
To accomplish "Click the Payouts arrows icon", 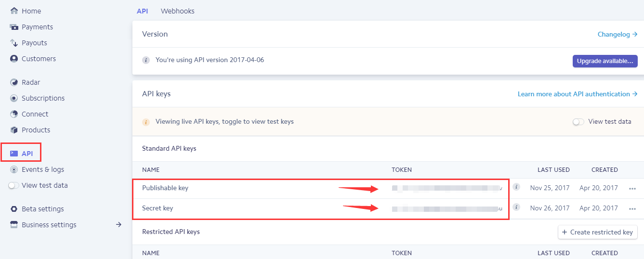I will pyautogui.click(x=14, y=43).
